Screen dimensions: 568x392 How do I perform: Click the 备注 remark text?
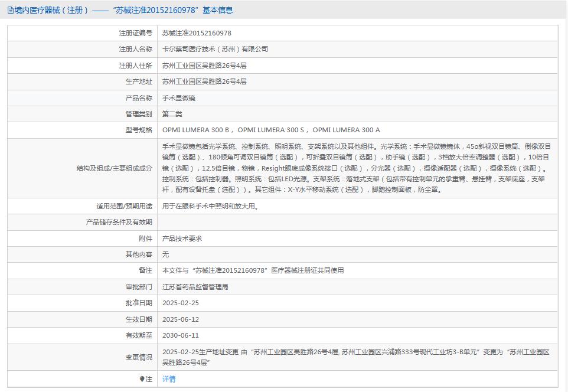tap(253, 270)
